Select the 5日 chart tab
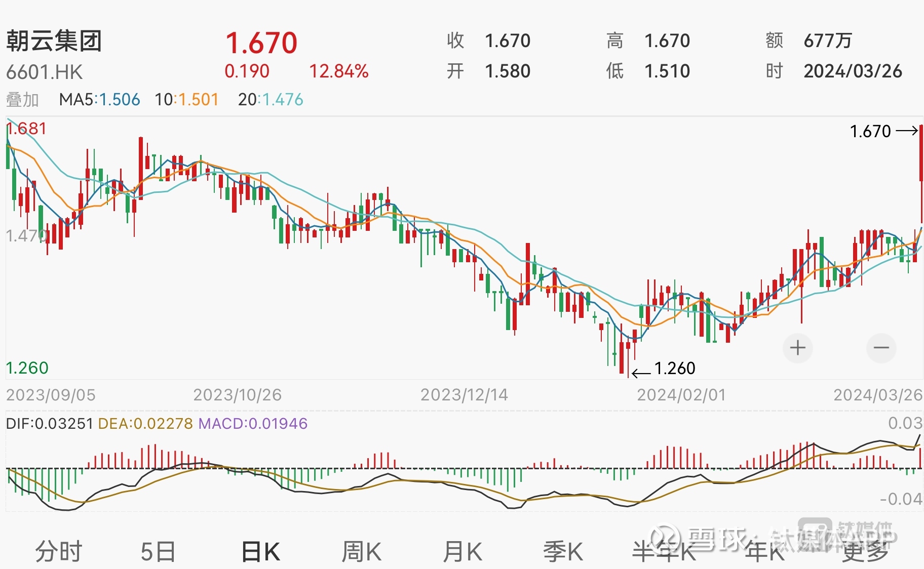Viewport: 924px width, 569px height. [158, 551]
